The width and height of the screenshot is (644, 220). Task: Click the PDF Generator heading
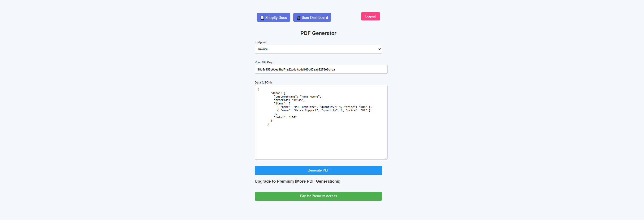click(x=318, y=33)
